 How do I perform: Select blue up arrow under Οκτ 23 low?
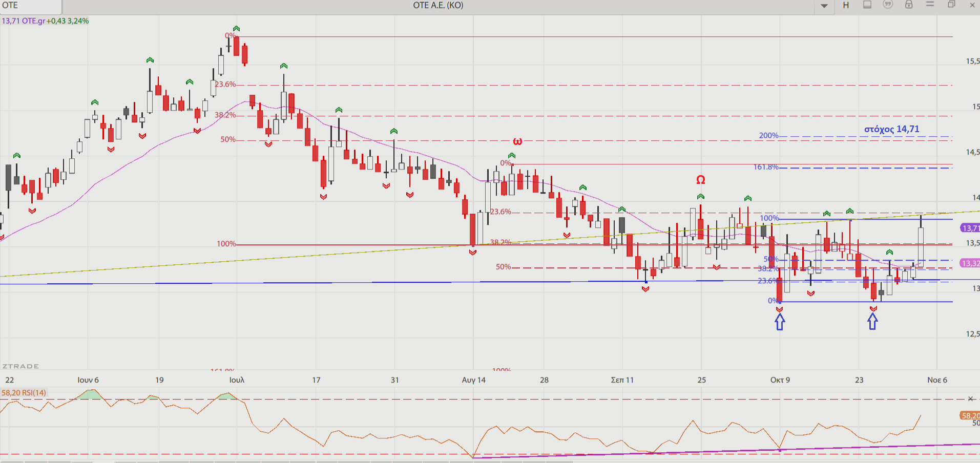point(872,321)
